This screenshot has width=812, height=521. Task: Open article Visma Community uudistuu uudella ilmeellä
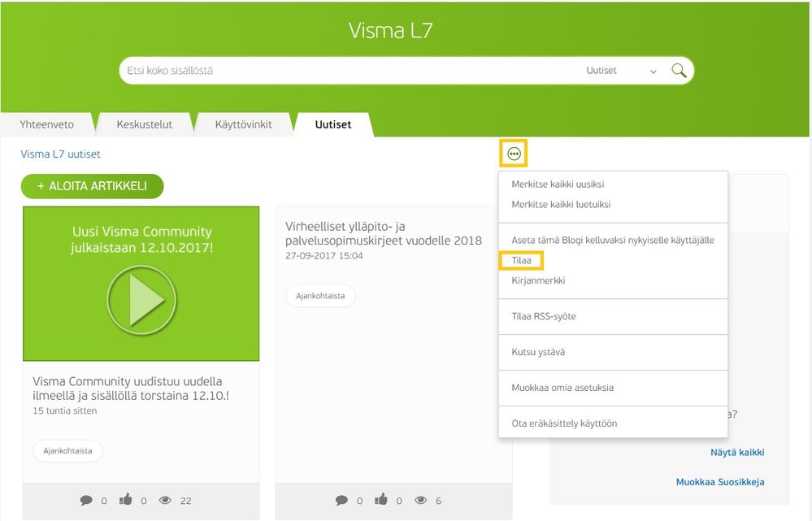point(131,389)
